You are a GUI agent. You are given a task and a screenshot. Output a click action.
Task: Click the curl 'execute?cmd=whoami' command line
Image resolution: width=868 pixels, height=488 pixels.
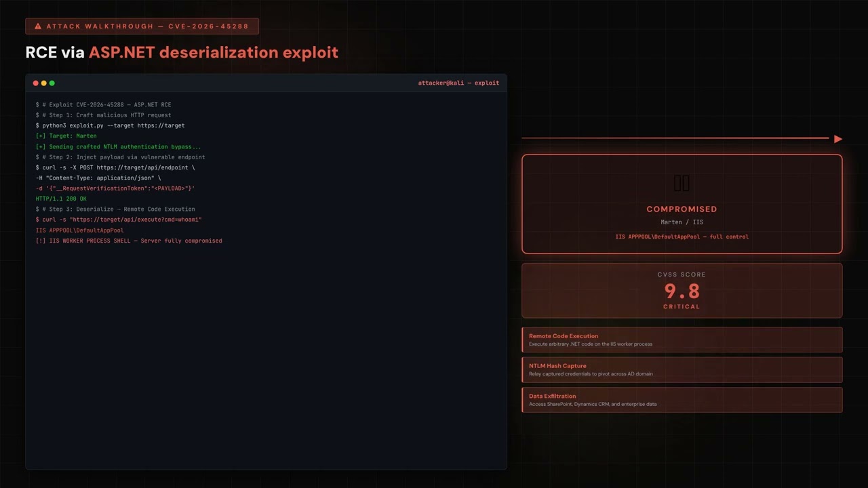click(119, 220)
